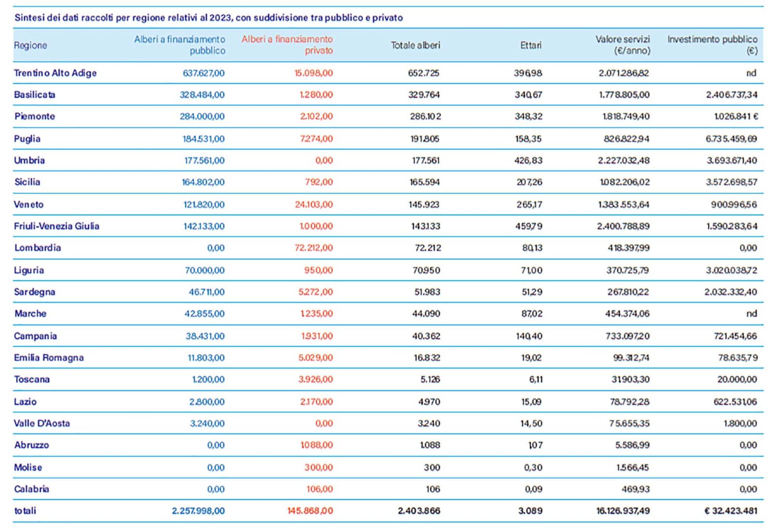775x532 pixels.
Task: Select the 'Alberi a finanziamento privato' header
Action: tap(287, 45)
